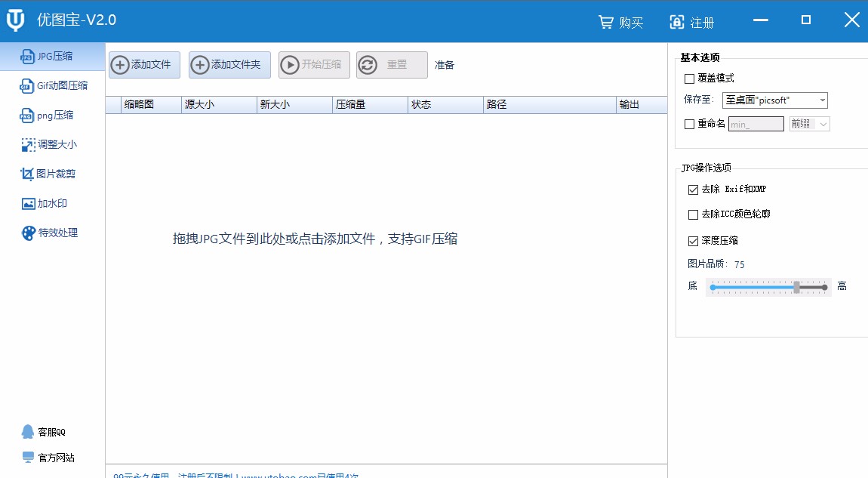Toggle the 深度压缩 checkbox
The width and height of the screenshot is (868, 478).
pos(692,240)
